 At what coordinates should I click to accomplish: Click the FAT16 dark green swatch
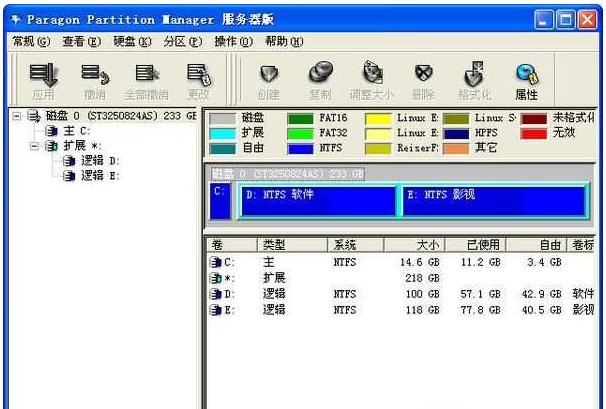click(300, 118)
